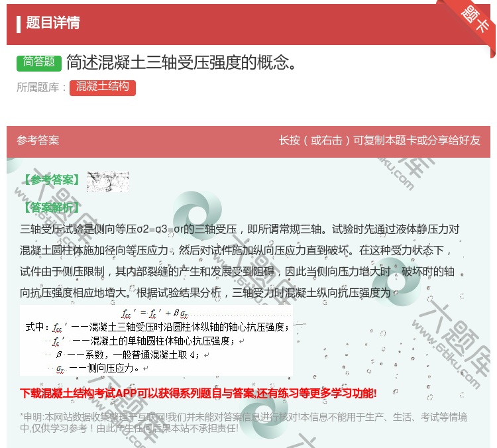The image size is (497, 448).
Task: Click the red 下载混凝土结构考试APP promotion link
Action: 198,394
